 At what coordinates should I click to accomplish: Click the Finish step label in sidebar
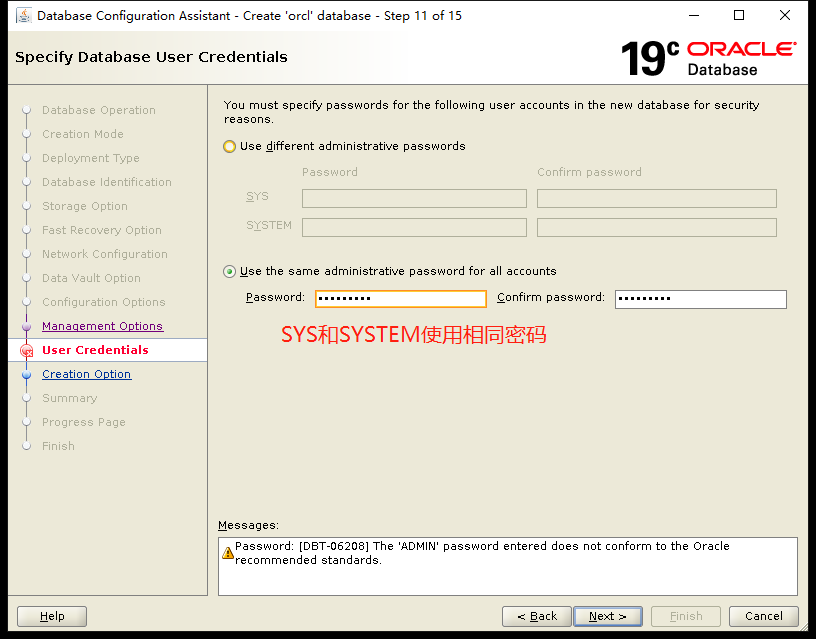pyautogui.click(x=58, y=446)
